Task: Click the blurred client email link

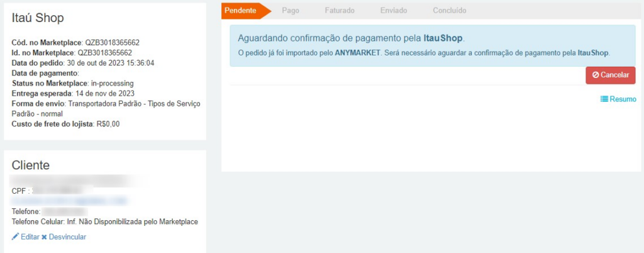Action: tap(70, 201)
